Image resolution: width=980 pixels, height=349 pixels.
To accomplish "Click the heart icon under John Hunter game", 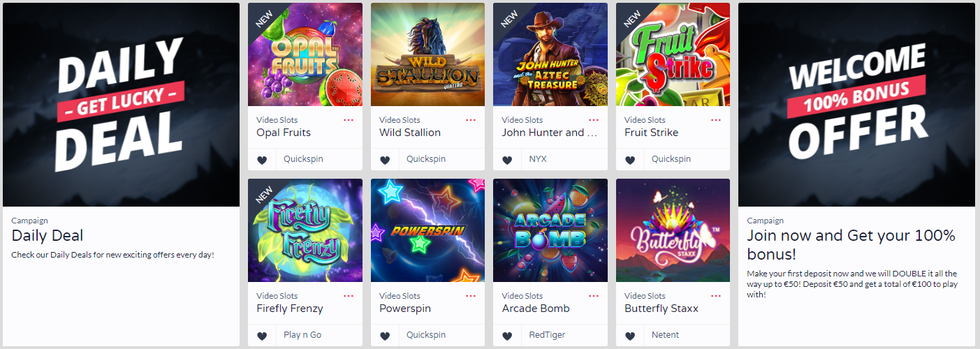I will (x=507, y=160).
